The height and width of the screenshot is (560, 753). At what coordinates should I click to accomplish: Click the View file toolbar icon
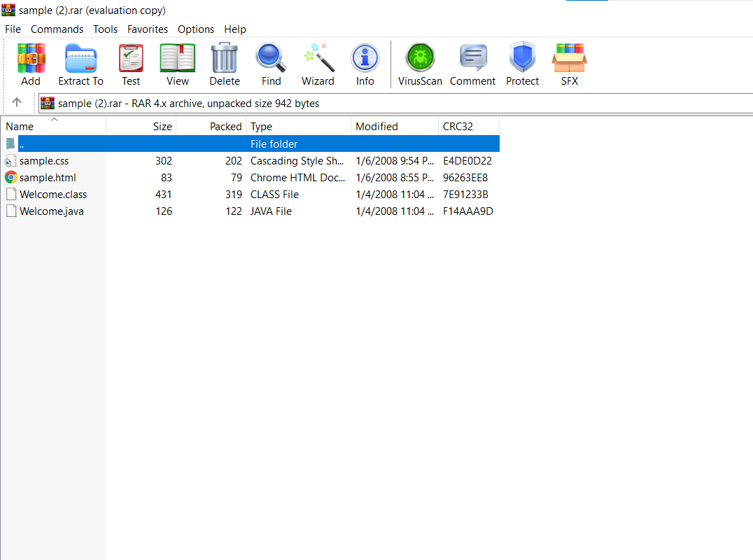click(x=177, y=64)
